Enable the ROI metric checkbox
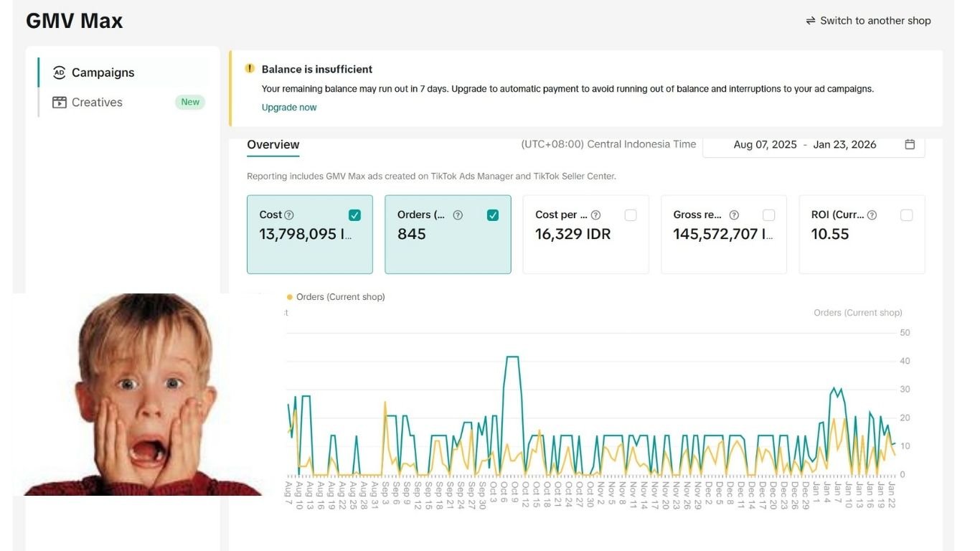The image size is (980, 551). tap(906, 215)
